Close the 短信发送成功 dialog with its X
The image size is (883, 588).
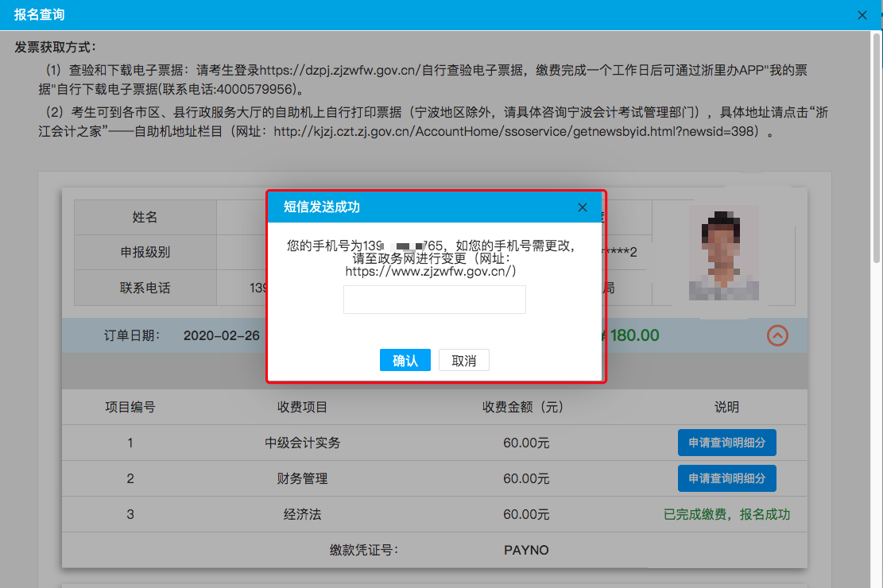583,207
